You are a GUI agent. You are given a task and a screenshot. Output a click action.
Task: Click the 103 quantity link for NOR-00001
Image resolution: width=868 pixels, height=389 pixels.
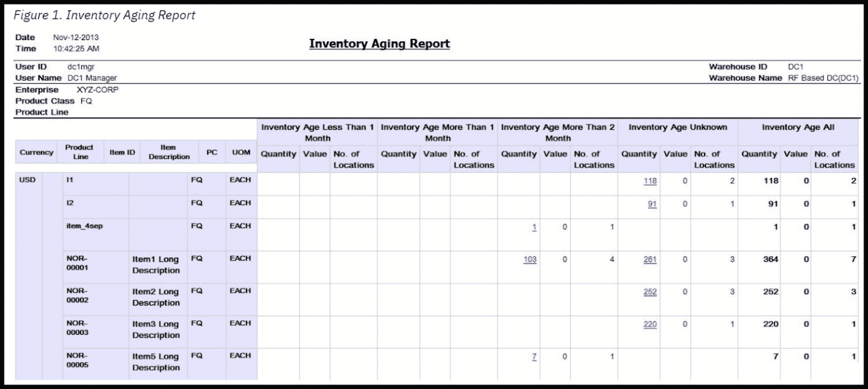530,260
